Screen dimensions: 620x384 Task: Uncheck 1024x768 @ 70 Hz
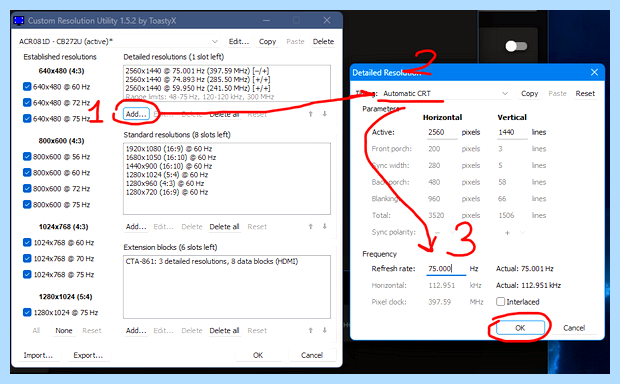[27, 258]
